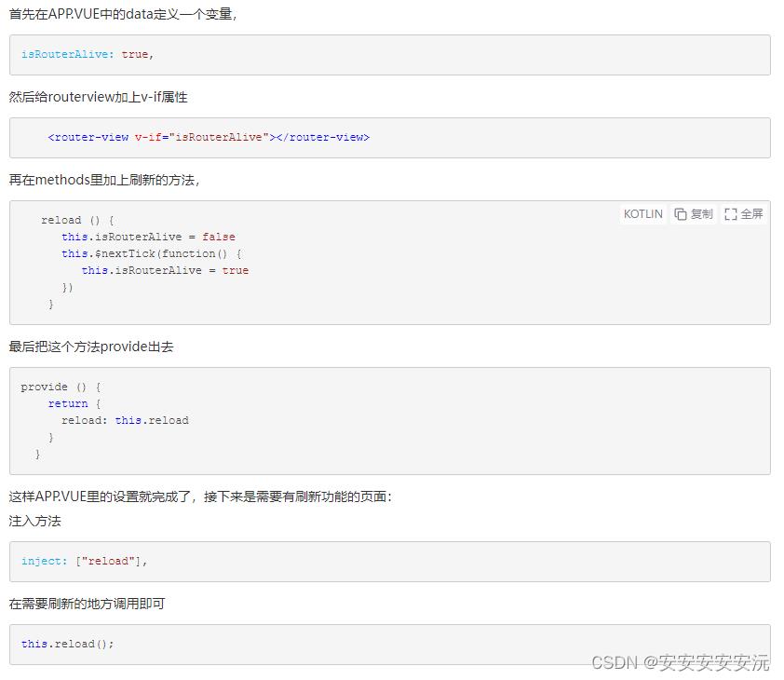Click the reload () { line in methods code
Viewport: 784px width, 680px height.
77,220
